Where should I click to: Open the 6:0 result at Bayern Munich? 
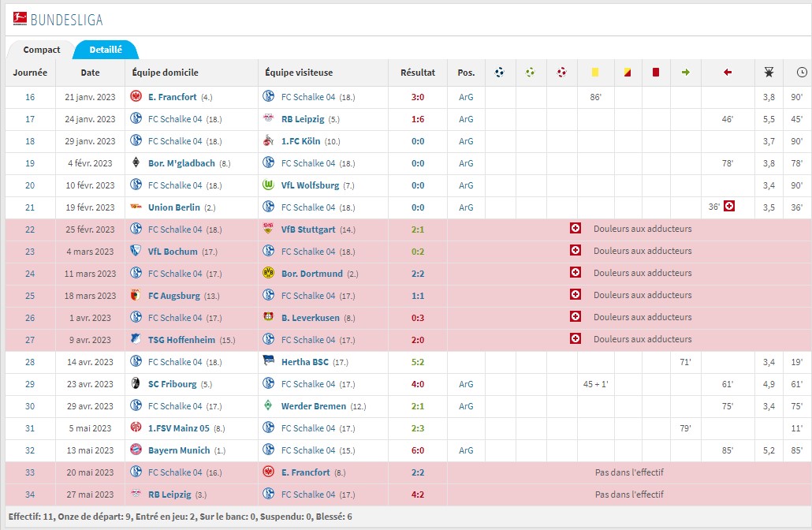(418, 450)
